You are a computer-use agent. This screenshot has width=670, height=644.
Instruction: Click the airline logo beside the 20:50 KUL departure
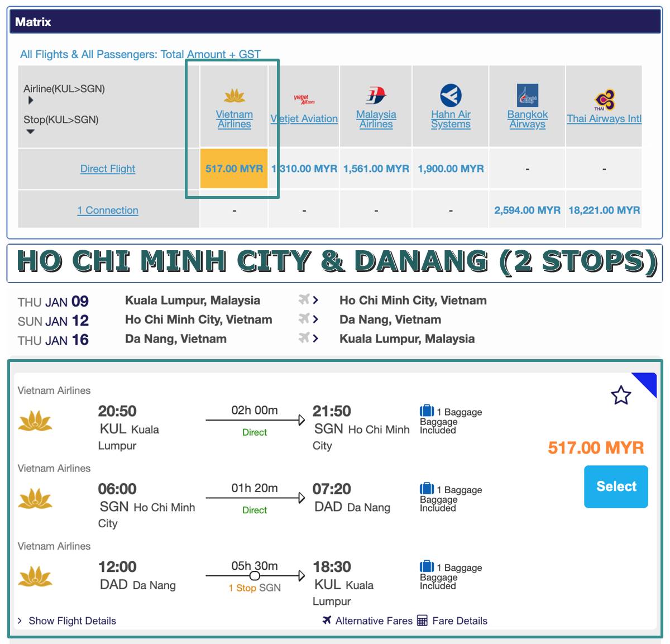pos(35,421)
